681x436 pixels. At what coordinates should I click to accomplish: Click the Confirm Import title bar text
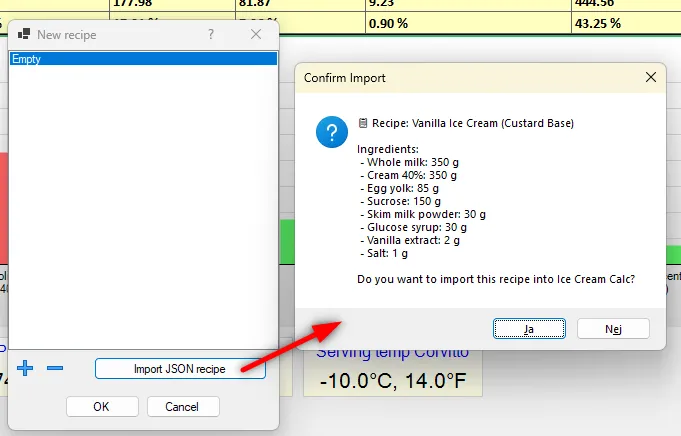coord(344,78)
